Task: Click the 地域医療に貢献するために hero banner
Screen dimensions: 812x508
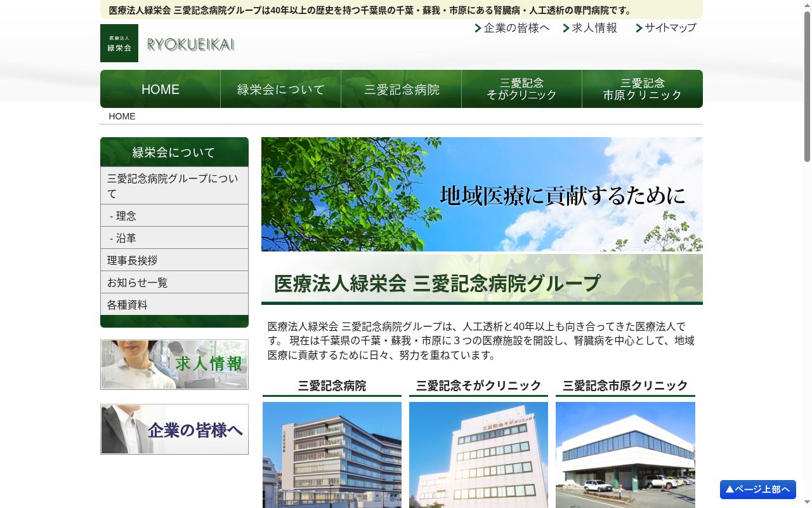Action: click(482, 194)
